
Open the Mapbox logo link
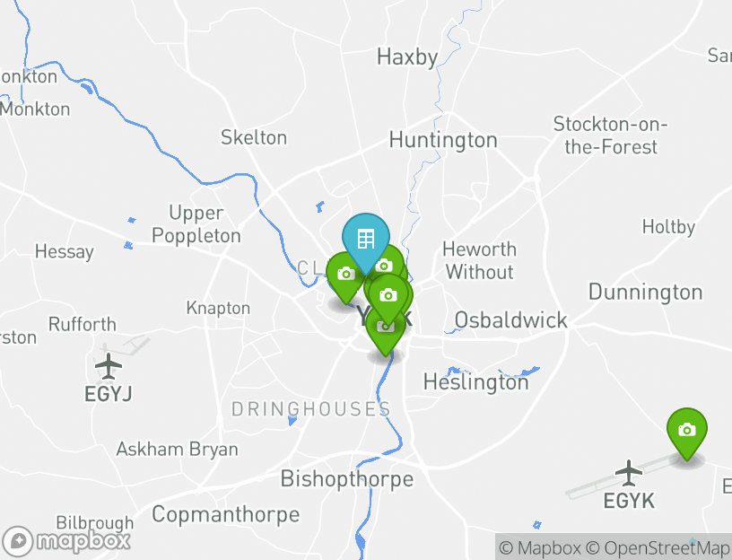65,542
